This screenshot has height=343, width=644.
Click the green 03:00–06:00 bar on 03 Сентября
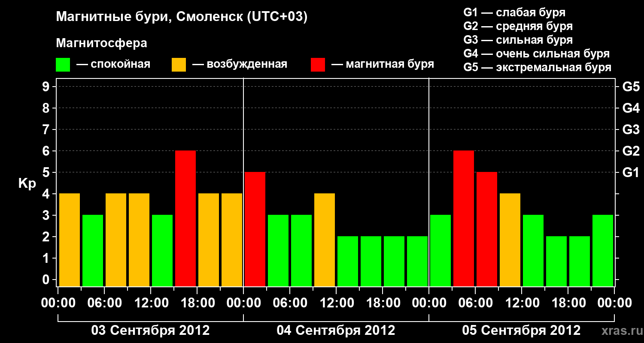[93, 251]
